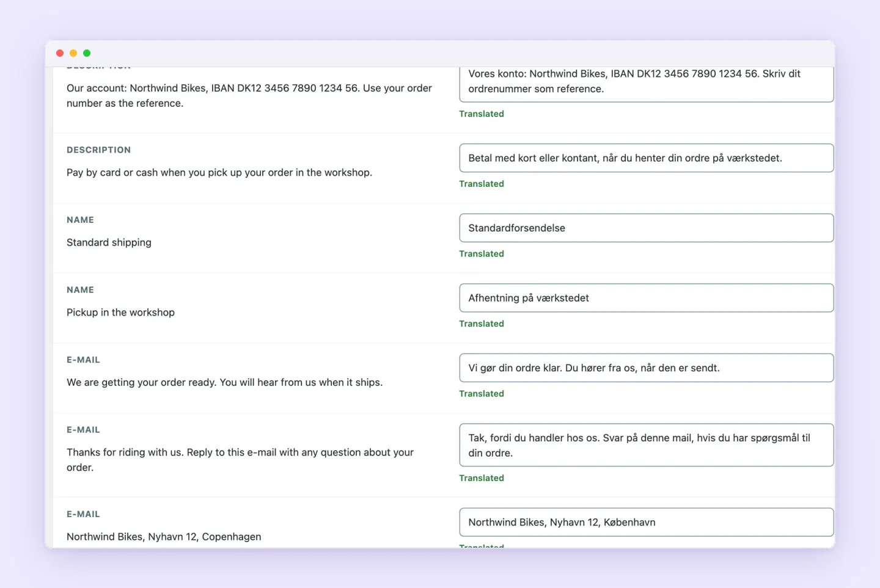Image resolution: width=880 pixels, height=588 pixels.
Task: Click the E-MAIL label above the Nyhavn address
Action: 83,514
